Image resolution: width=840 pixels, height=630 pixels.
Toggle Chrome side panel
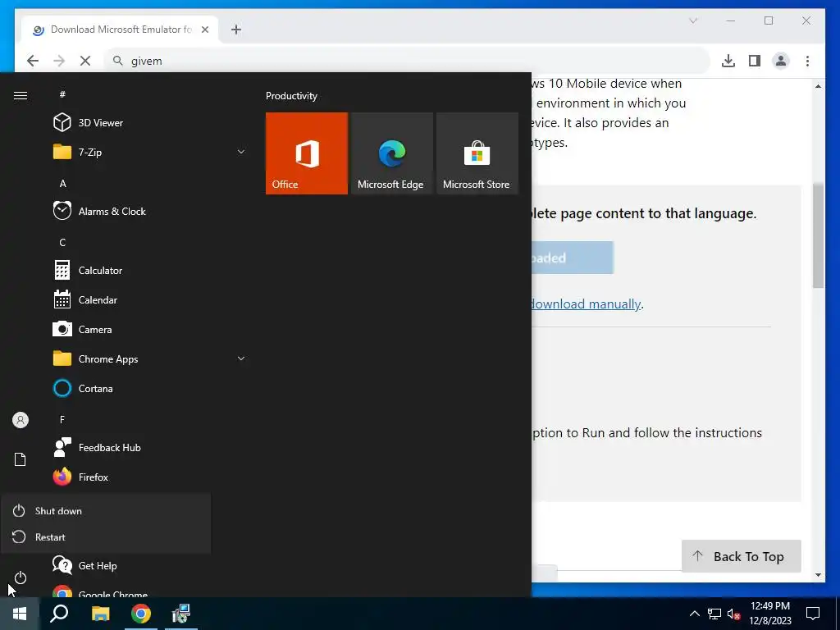tap(755, 61)
